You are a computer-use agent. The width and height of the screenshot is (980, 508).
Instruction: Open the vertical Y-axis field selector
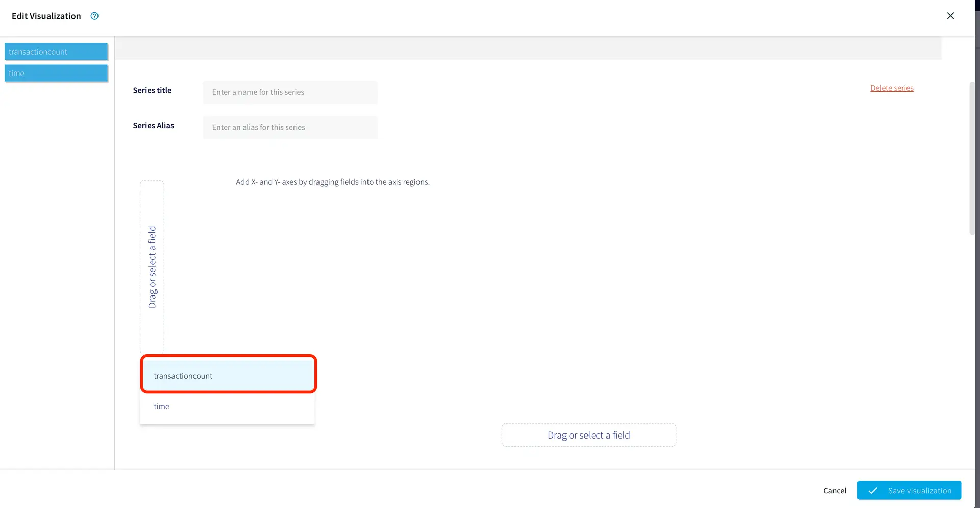[152, 267]
